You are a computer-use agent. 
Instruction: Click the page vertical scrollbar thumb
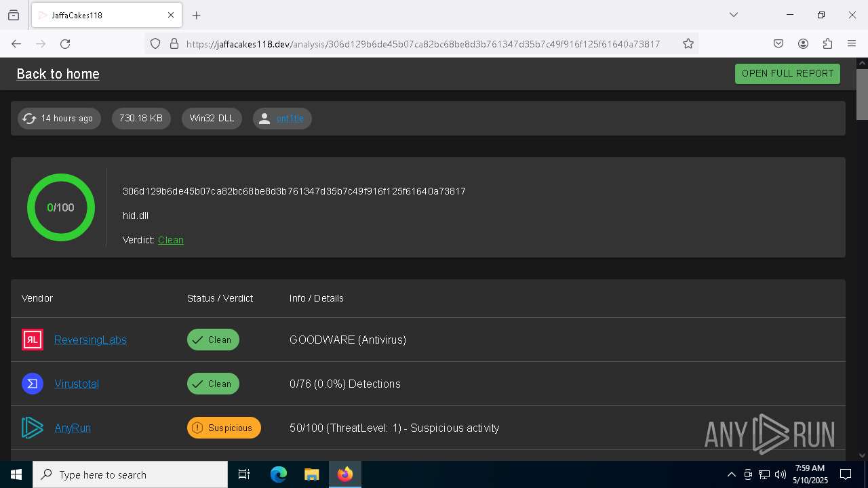(862, 94)
